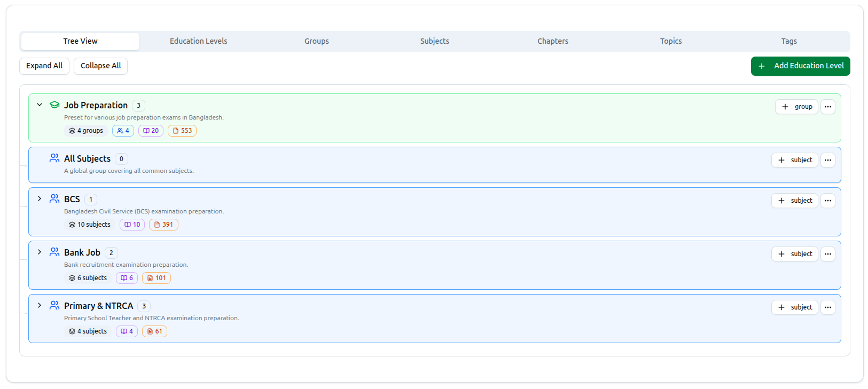Open the more options menu for All Subjects
Viewport: 868px width, 389px height.
(828, 160)
